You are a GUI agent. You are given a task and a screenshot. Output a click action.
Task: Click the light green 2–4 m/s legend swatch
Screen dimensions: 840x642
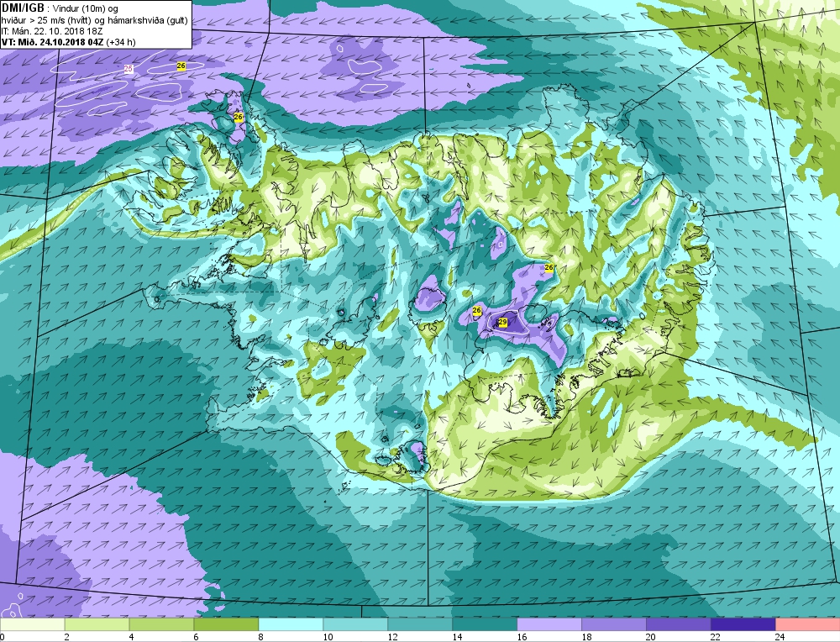[x=97, y=624]
